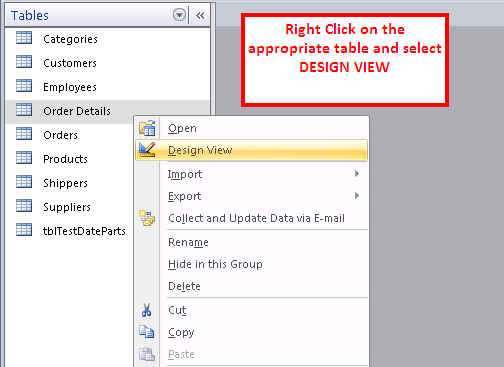Click the Collect and Update Data icon

coord(147,218)
